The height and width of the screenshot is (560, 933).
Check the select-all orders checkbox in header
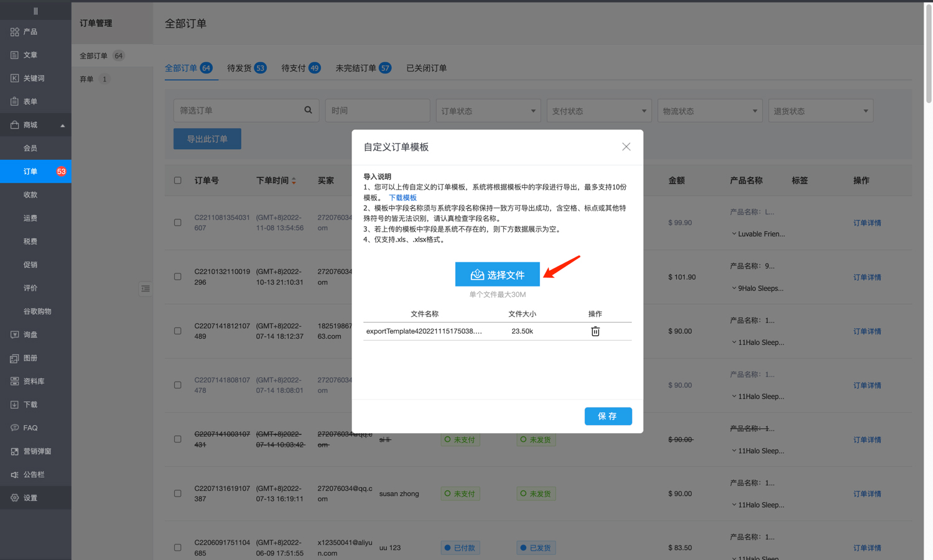[178, 181]
